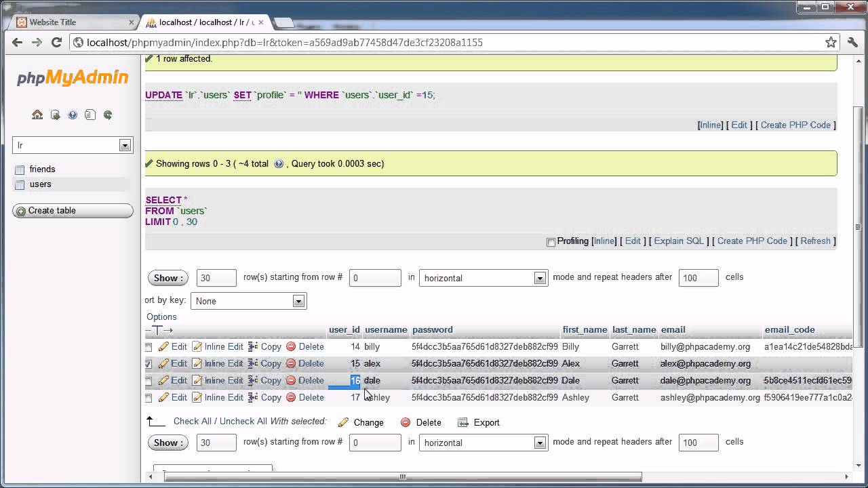The width and height of the screenshot is (868, 488).
Task: Reload navigation frame green icon
Action: (108, 115)
